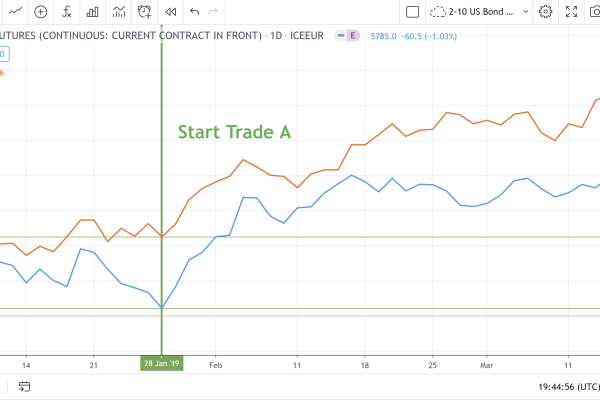Open the indicator templates icon
The height and width of the screenshot is (400, 600).
pyautogui.click(x=118, y=12)
